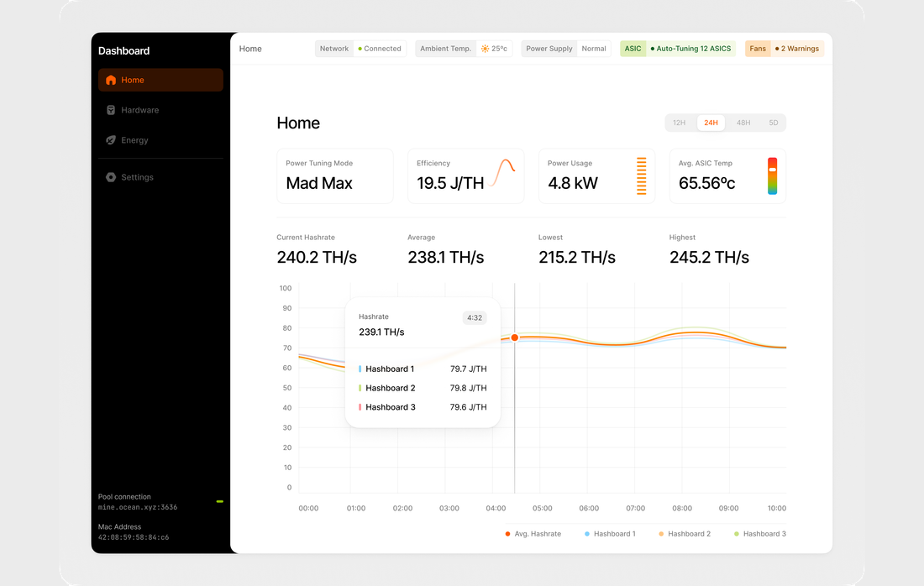Click the power usage bars icon on 4.8 kW card
Screen dimensions: 924x586
pyautogui.click(x=640, y=175)
